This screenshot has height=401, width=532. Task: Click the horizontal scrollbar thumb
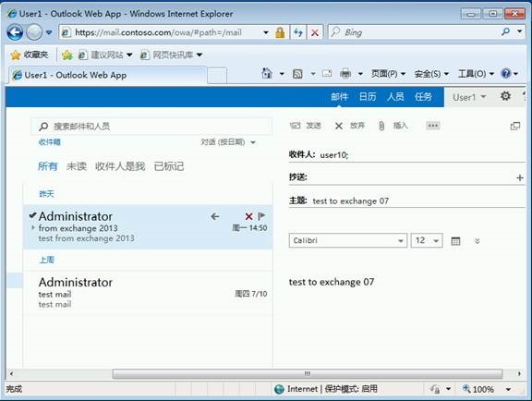click(x=308, y=374)
